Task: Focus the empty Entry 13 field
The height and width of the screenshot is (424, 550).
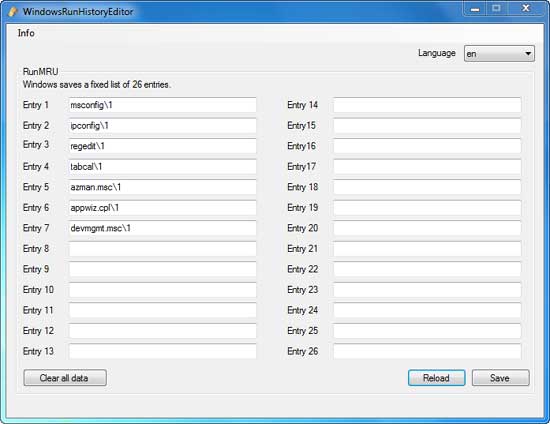Action: point(162,351)
